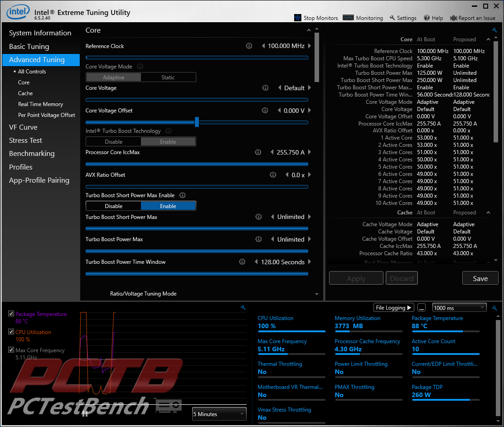Collapse the Core settings section
Viewport: 504px width, 427px height.
point(309,30)
